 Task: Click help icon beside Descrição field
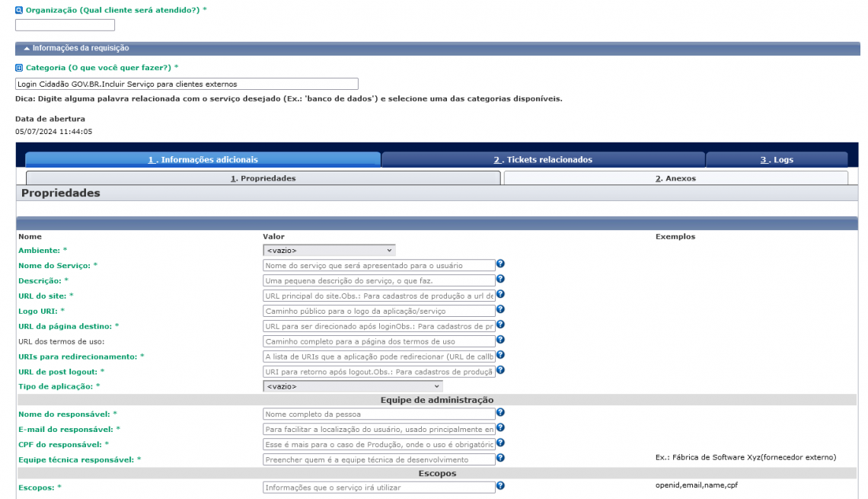[500, 280]
